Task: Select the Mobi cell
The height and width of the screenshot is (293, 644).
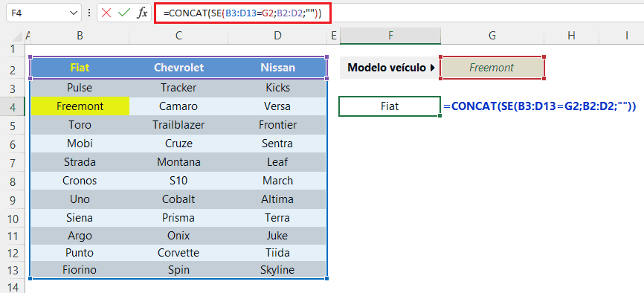Action: pyautogui.click(x=80, y=144)
